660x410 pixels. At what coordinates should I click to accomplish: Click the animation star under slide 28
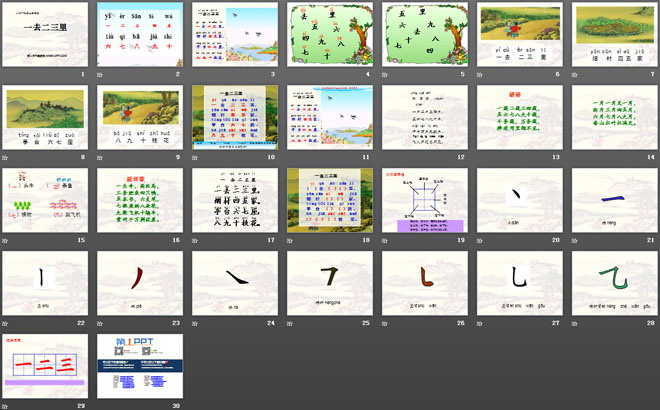[x=575, y=323]
